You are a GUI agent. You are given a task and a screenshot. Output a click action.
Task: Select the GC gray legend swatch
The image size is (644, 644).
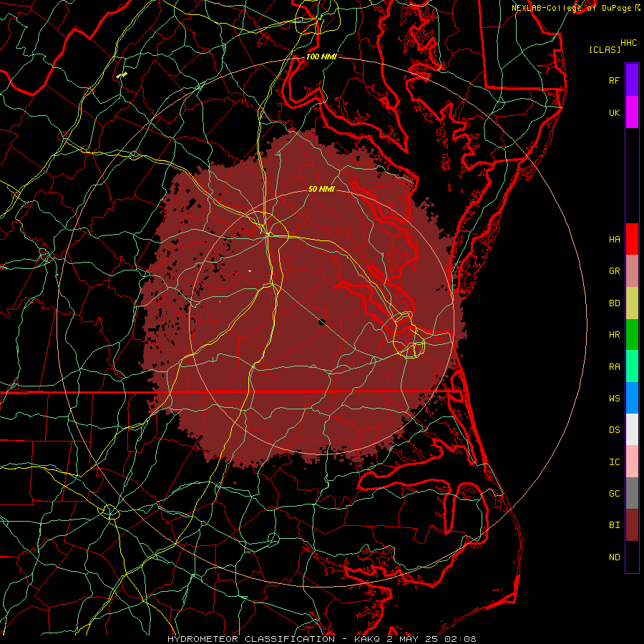tap(632, 493)
